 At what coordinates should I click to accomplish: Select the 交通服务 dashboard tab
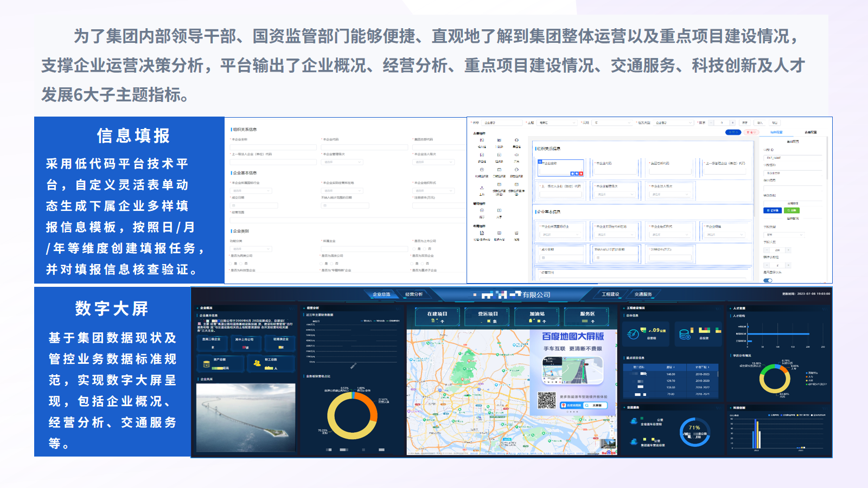pyautogui.click(x=643, y=294)
